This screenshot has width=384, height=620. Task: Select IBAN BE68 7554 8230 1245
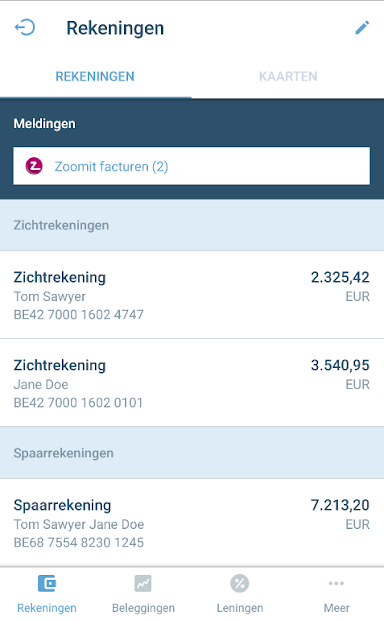pyautogui.click(x=79, y=542)
